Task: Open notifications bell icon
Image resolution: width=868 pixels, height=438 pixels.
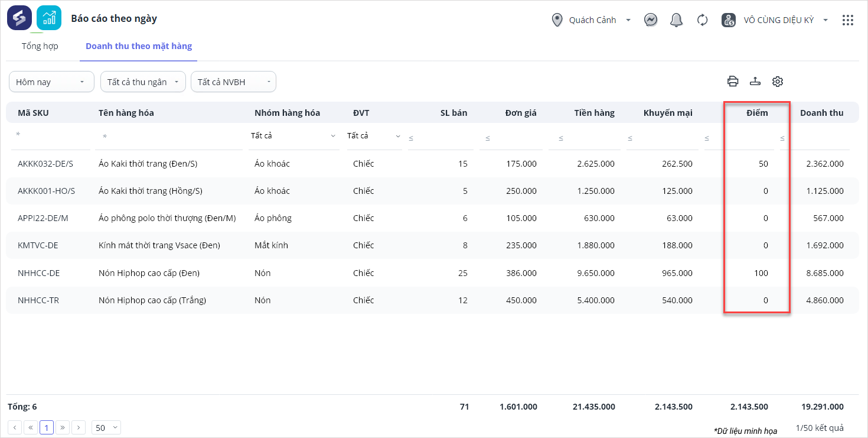Action: pos(677,20)
